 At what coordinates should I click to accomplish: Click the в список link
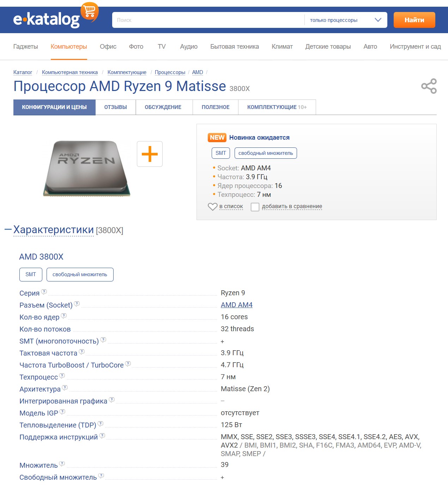point(231,206)
